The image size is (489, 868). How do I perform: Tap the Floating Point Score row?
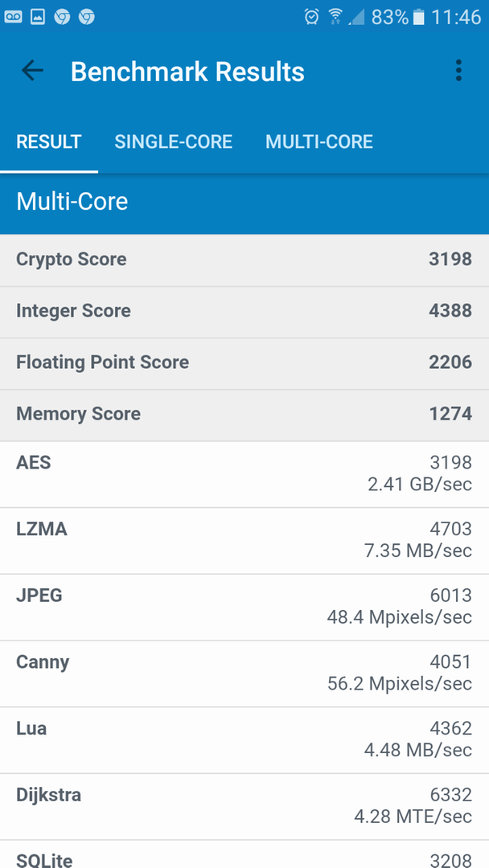(244, 362)
